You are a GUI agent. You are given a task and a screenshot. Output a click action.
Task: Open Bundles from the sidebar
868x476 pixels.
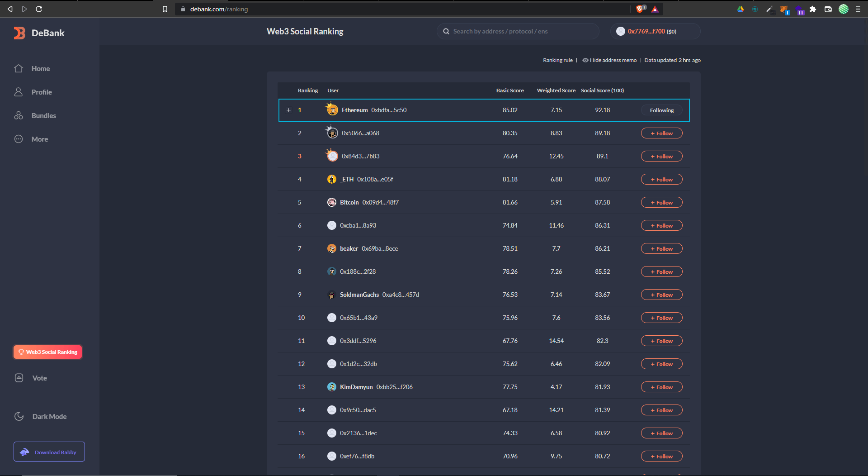pyautogui.click(x=43, y=116)
